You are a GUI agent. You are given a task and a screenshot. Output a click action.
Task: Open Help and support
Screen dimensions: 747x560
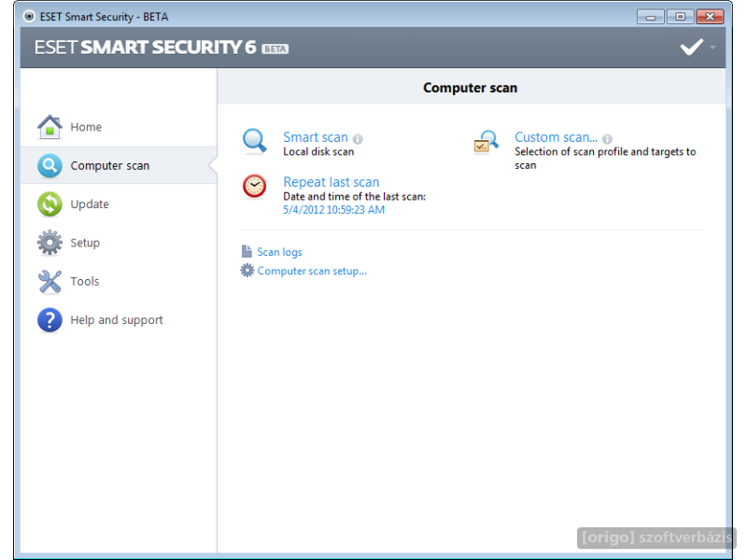[117, 320]
